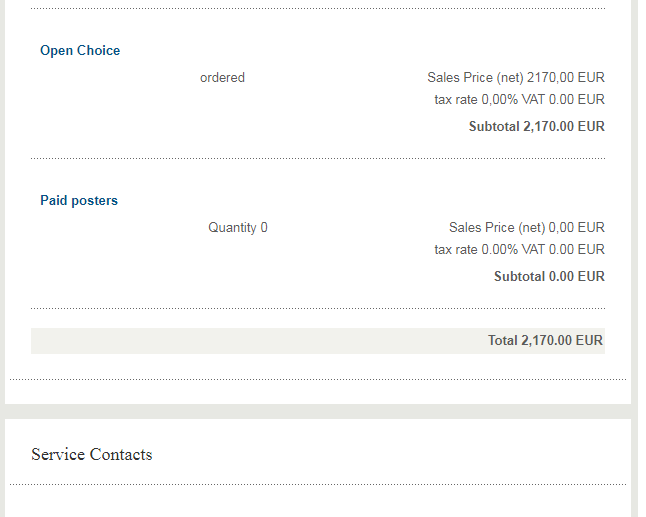Open the Paid posters heading
This screenshot has width=646, height=517.
pos(79,201)
